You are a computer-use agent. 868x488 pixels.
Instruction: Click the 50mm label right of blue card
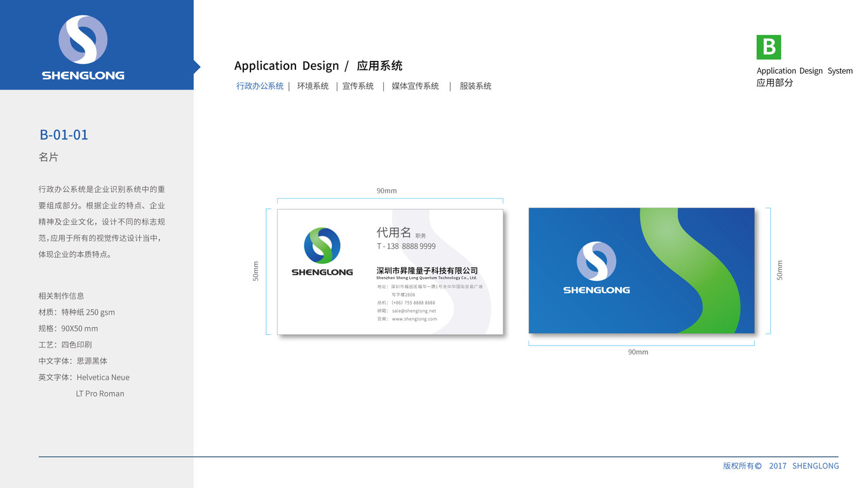[x=780, y=270]
